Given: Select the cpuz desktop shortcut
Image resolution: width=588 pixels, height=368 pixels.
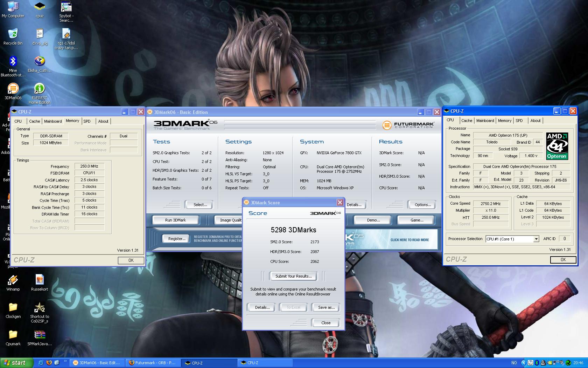Looking at the screenshot, I should 40,9.
